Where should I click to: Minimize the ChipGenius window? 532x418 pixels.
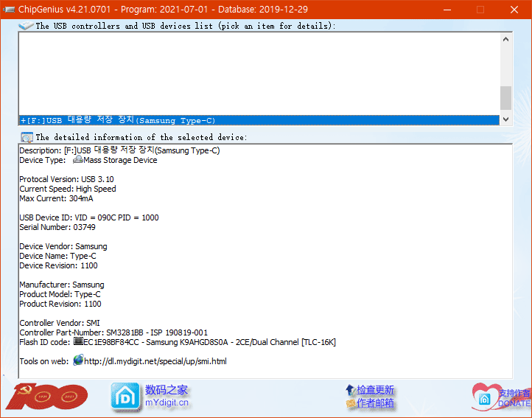tap(447, 10)
